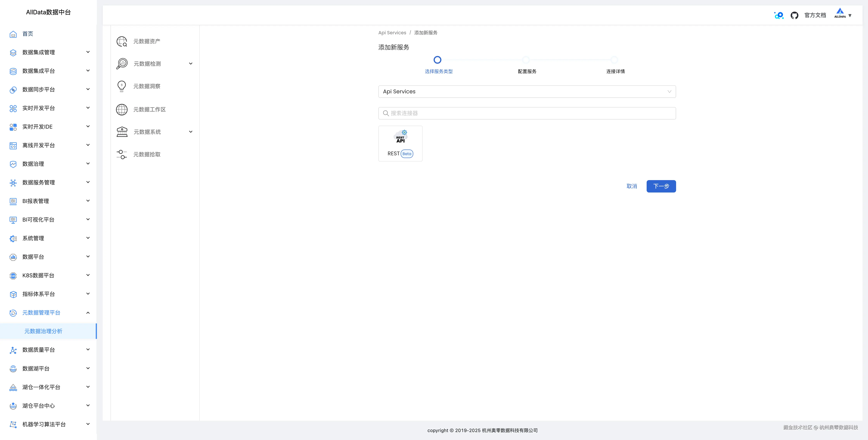Click the 选择服务类型 step circle

coord(437,60)
